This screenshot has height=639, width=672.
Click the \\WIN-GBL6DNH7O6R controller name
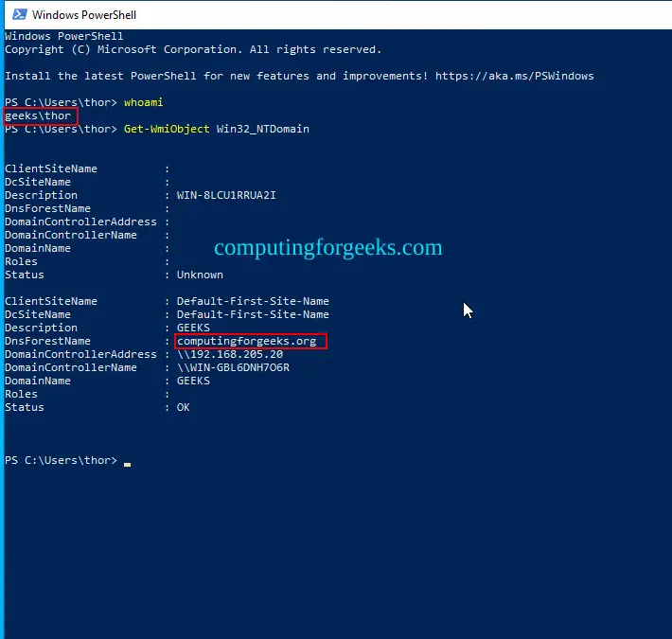[x=233, y=367]
